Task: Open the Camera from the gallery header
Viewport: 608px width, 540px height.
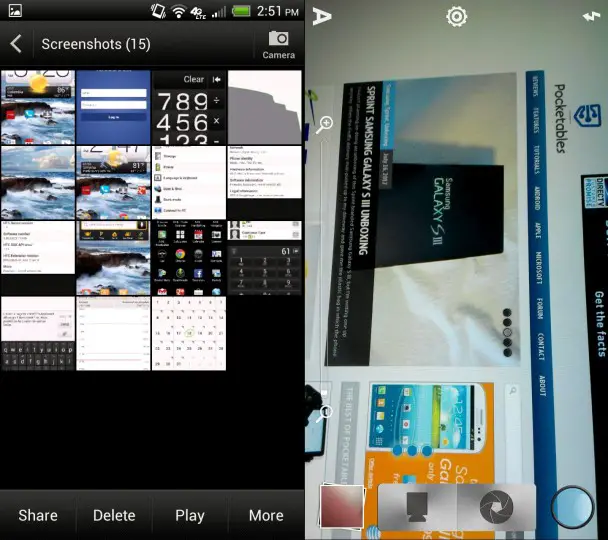Action: (x=278, y=45)
